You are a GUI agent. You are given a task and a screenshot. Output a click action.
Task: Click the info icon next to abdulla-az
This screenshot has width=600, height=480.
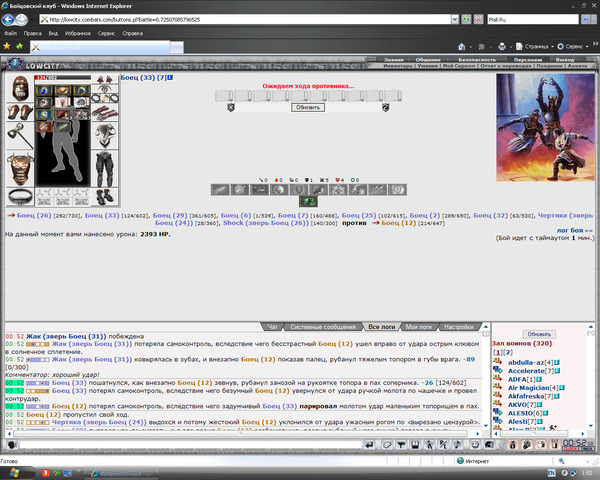point(557,362)
